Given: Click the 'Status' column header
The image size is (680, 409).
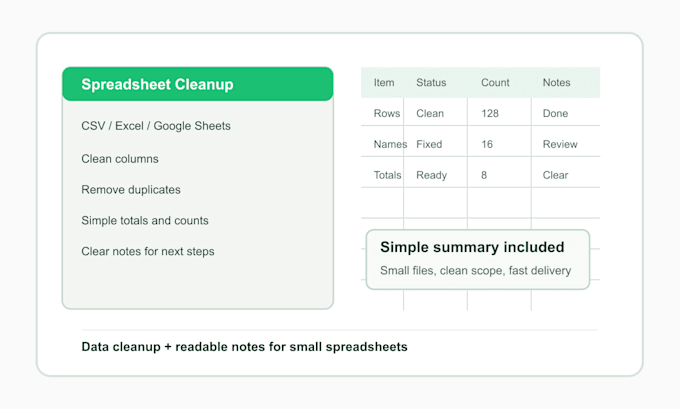Looking at the screenshot, I should click(x=431, y=82).
